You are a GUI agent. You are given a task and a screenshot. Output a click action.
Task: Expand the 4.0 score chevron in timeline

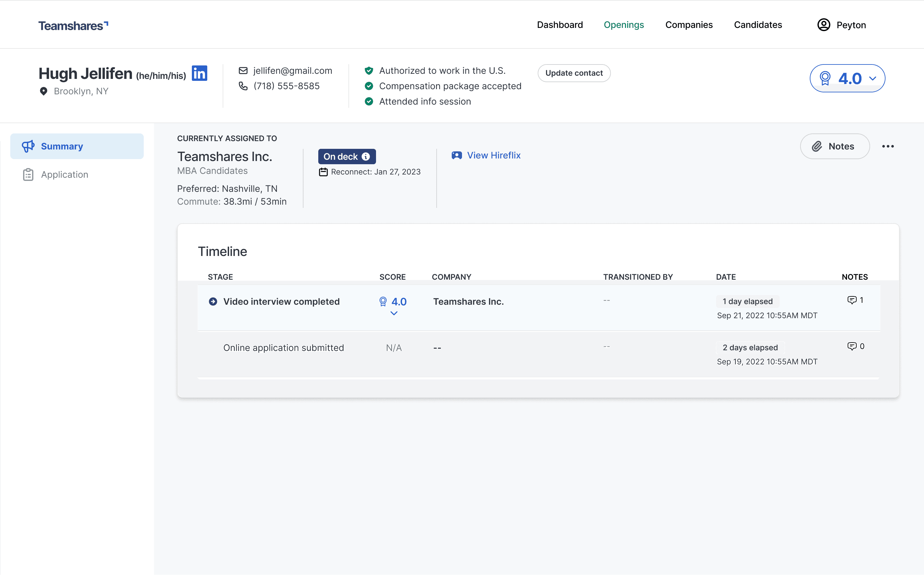coord(394,313)
